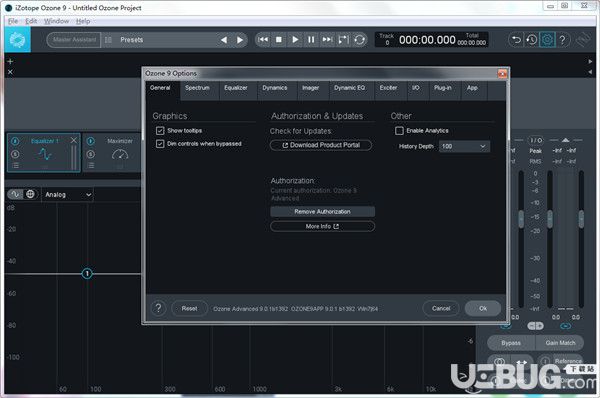Open the Window menu
The height and width of the screenshot is (398, 600).
(x=56, y=21)
